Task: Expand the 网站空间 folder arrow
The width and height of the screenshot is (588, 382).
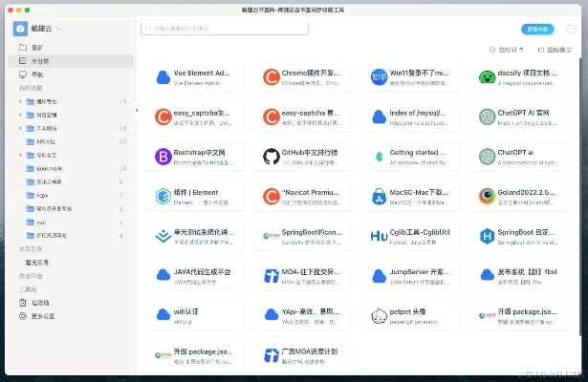Action: click(x=20, y=115)
